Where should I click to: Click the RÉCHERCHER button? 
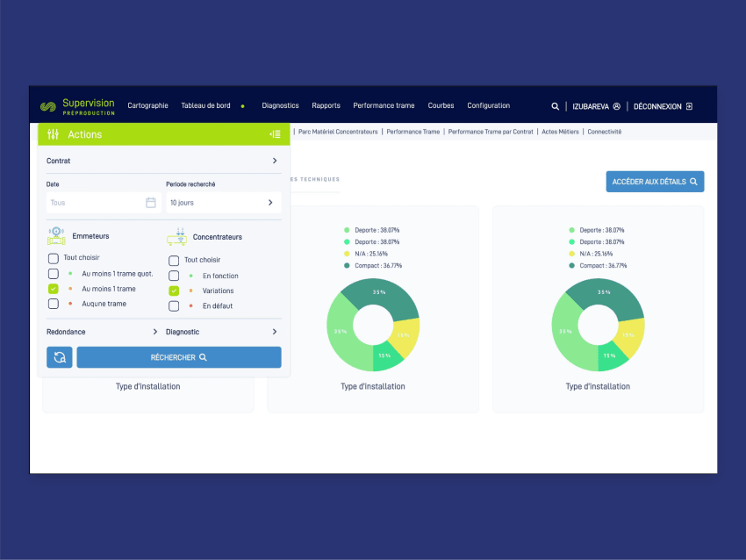(178, 357)
